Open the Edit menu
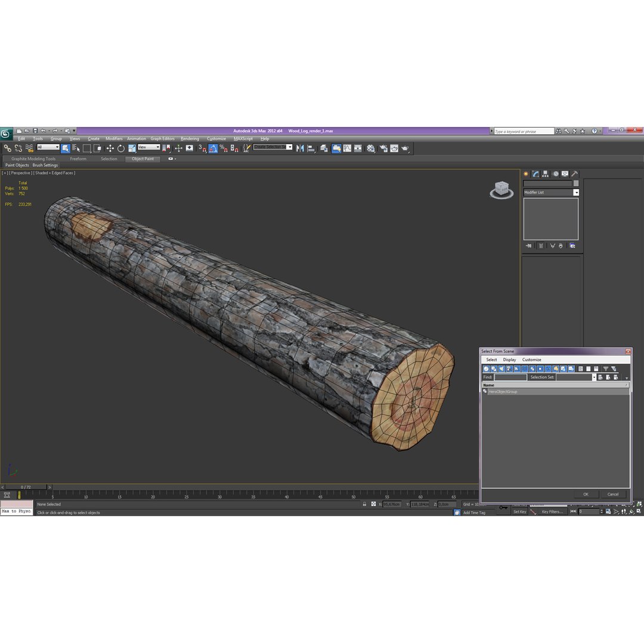The image size is (644, 644). point(21,138)
